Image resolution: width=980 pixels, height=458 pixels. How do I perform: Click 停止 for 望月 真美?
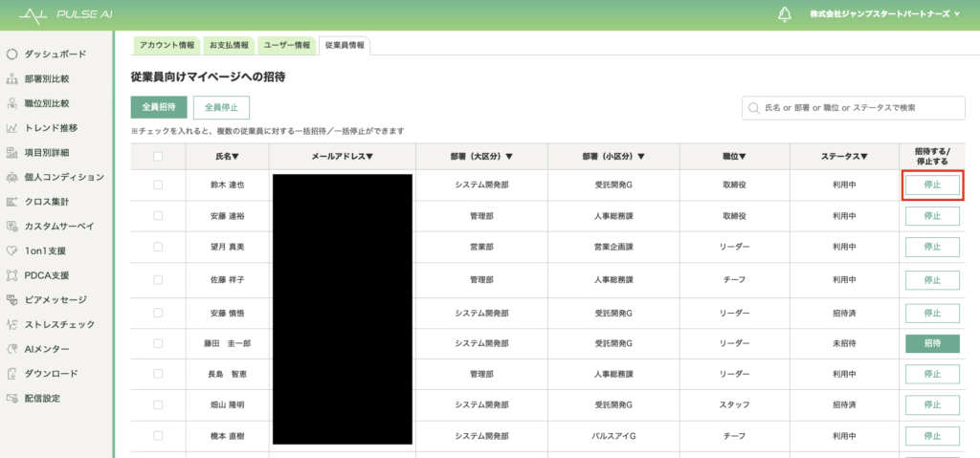click(x=932, y=247)
